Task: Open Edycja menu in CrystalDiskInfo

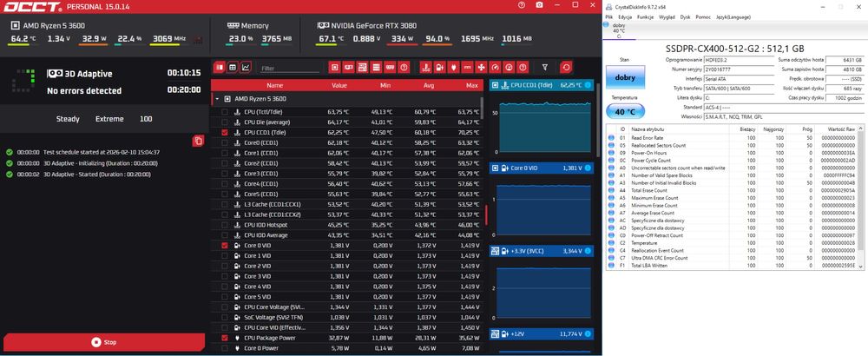Action: pos(625,17)
